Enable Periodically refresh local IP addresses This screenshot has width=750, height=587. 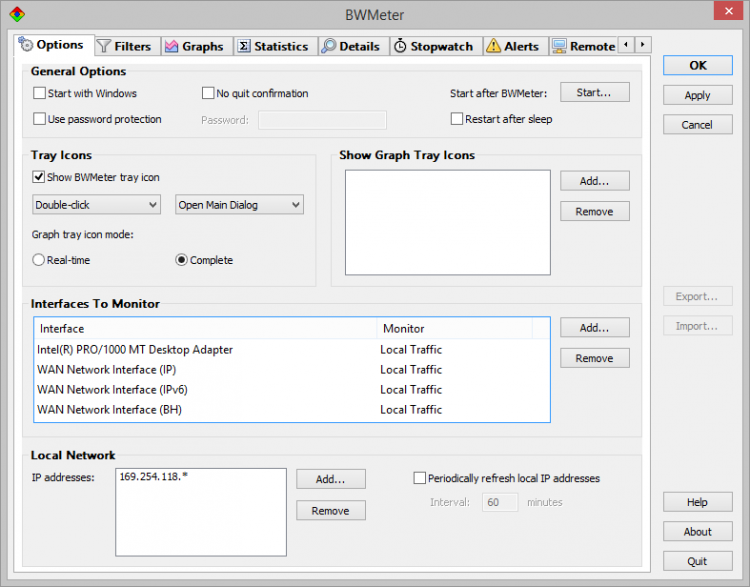419,478
